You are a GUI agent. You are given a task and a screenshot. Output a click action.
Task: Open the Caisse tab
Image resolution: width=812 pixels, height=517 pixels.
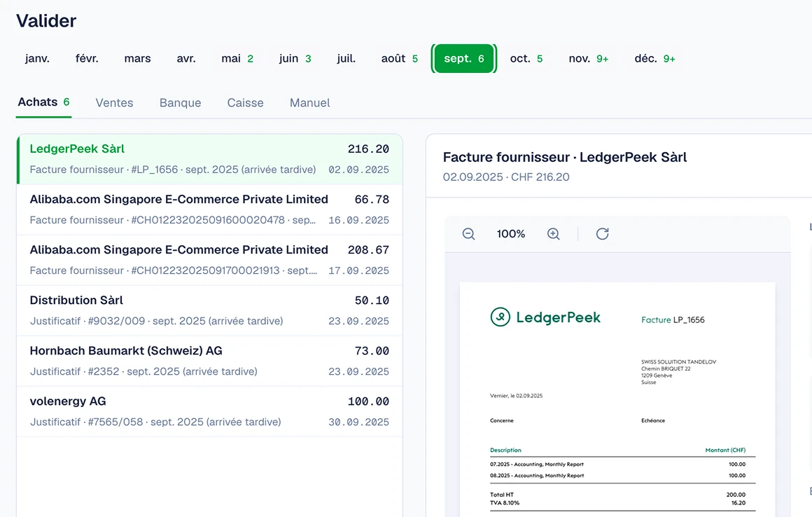(x=246, y=102)
